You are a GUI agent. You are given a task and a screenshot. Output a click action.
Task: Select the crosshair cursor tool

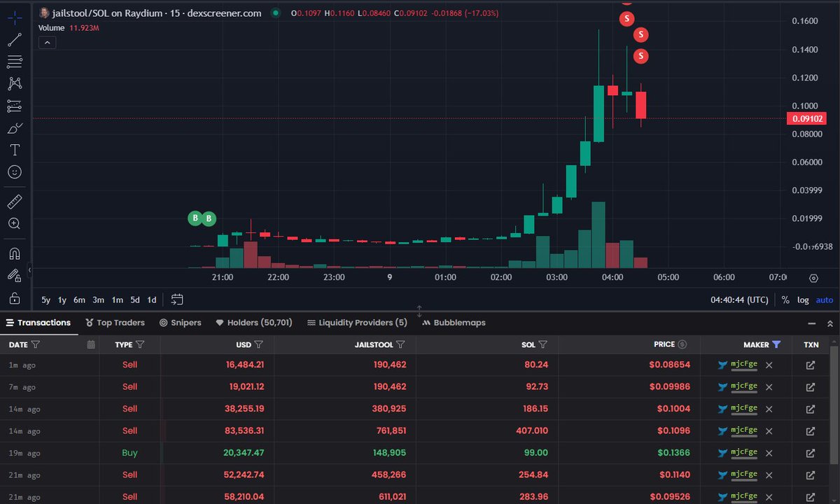[15, 17]
